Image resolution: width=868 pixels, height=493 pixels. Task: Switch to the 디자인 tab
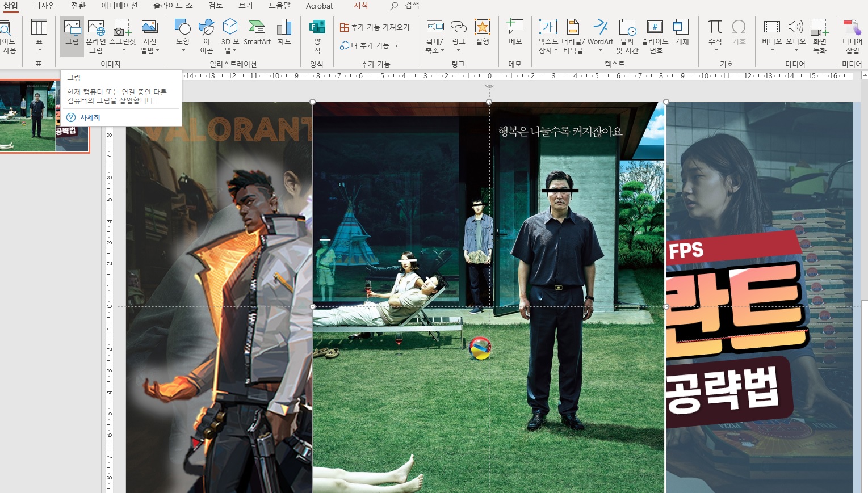(x=44, y=6)
